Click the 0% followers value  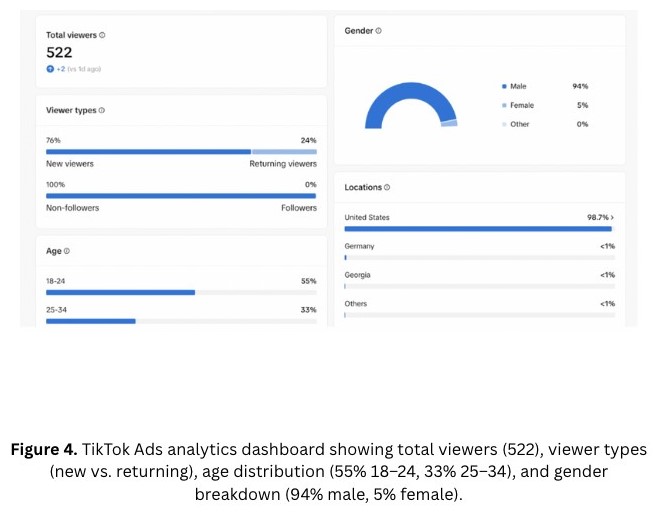[311, 185]
